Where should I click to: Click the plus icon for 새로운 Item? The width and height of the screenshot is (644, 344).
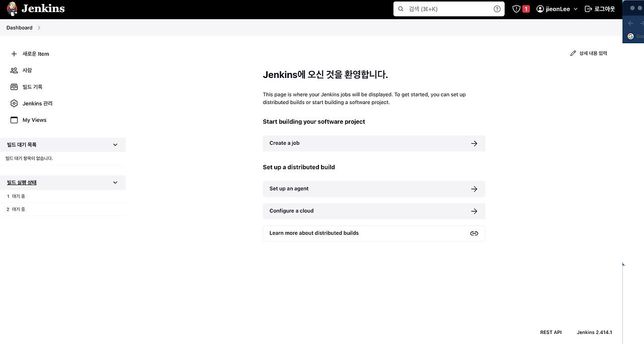14,54
